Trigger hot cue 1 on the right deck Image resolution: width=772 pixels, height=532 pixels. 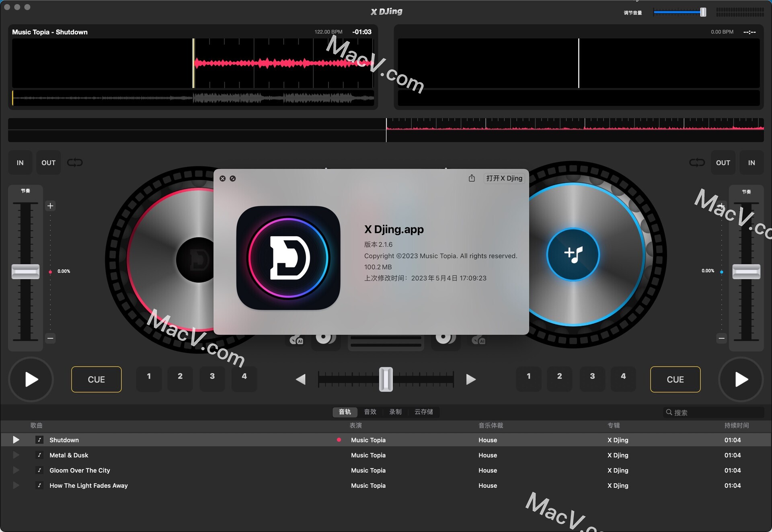tap(529, 379)
